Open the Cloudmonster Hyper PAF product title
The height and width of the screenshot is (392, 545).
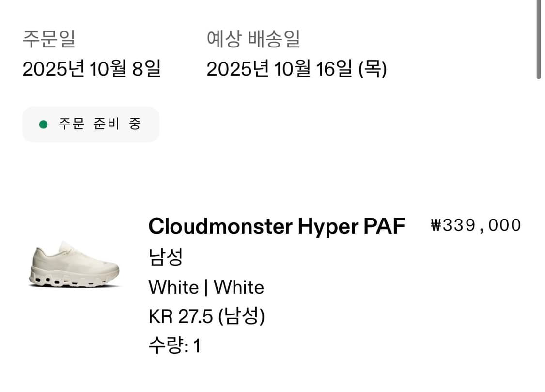click(x=276, y=226)
